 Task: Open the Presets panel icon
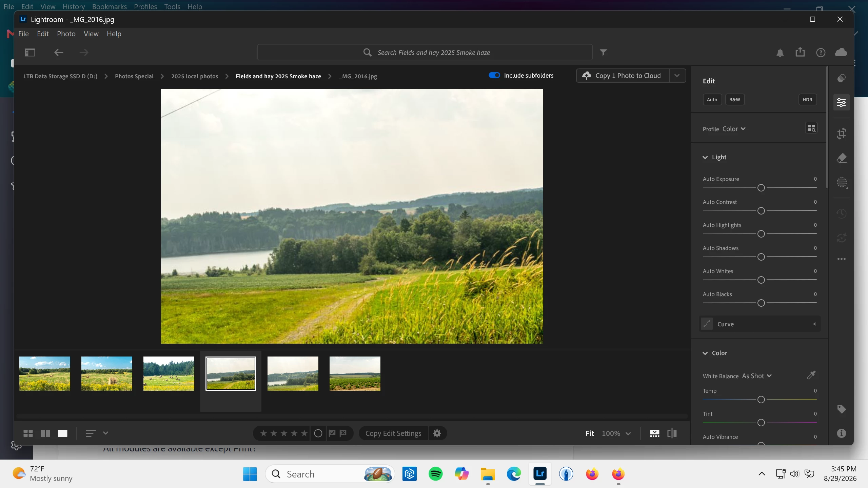click(842, 78)
